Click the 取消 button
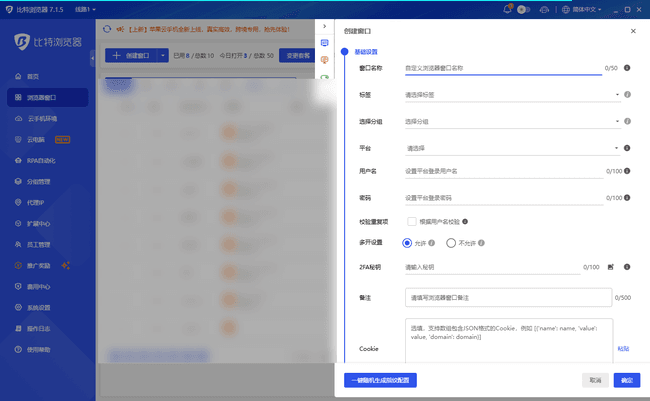Image resolution: width=650 pixels, height=401 pixels. click(595, 380)
